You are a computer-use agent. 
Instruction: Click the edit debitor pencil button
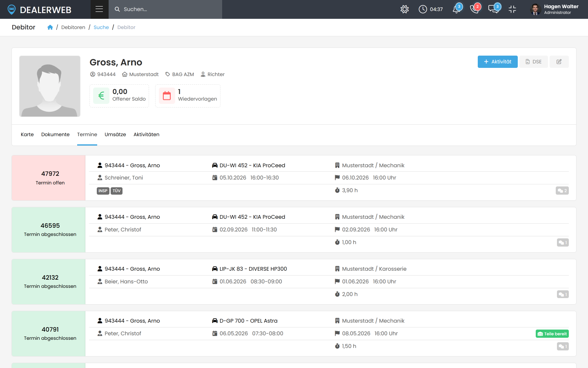(559, 62)
